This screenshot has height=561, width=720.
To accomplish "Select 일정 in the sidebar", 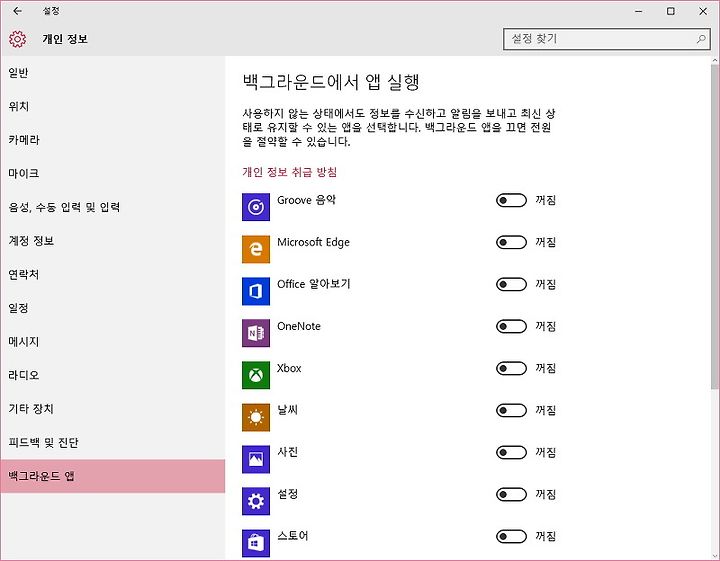I will [112, 308].
